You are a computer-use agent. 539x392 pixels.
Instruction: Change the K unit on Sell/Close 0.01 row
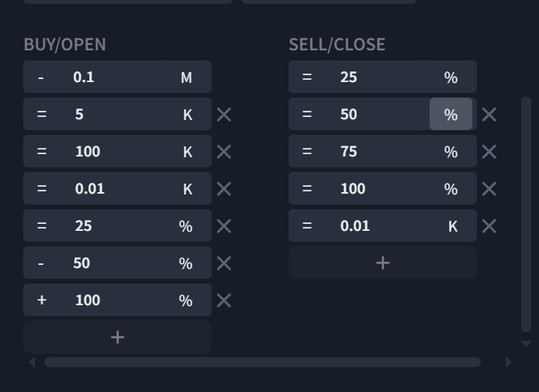click(453, 226)
